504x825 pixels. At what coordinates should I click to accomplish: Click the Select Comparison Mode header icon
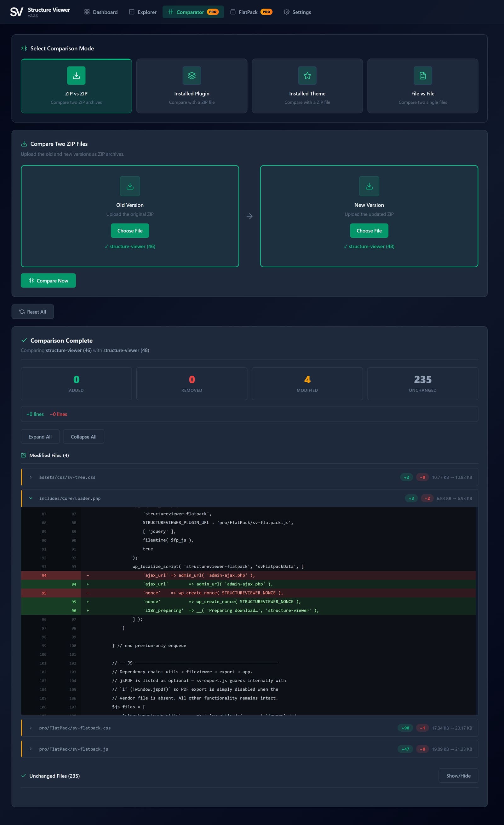click(24, 48)
